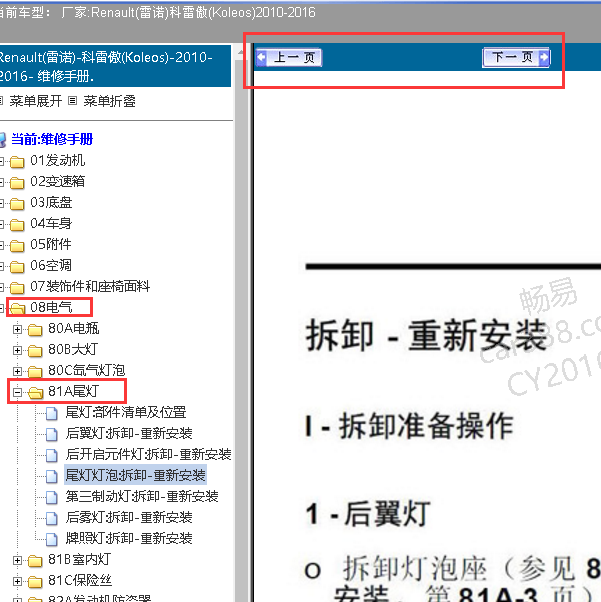This screenshot has width=601, height=602.
Task: Open 尾灯:部件清单及位置 document
Action: [126, 412]
